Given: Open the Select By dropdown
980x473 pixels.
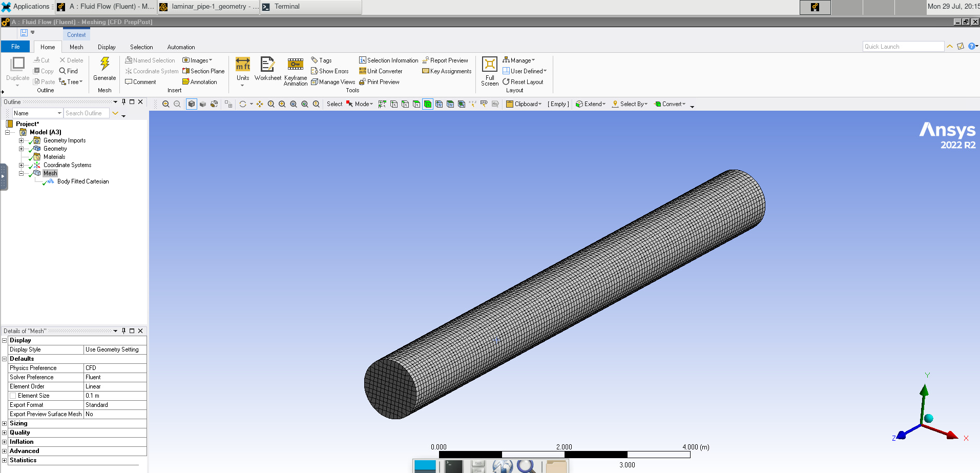Looking at the screenshot, I should (x=630, y=104).
